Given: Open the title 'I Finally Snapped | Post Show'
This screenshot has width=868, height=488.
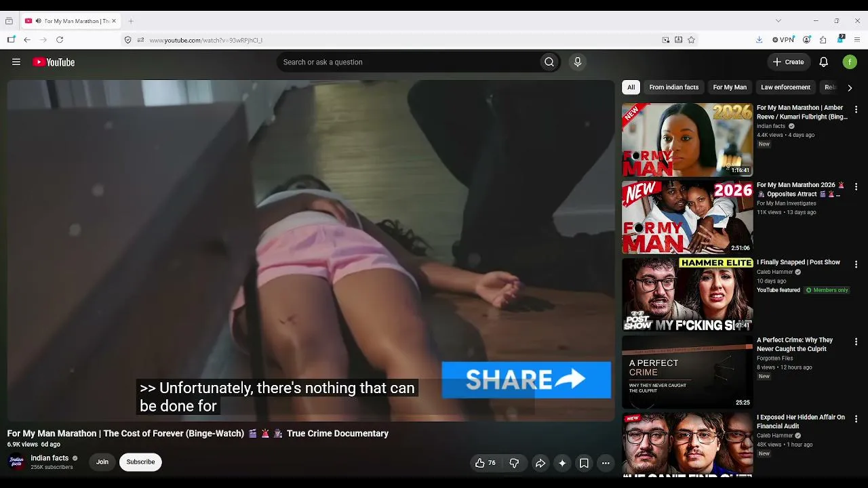Looking at the screenshot, I should tap(798, 262).
